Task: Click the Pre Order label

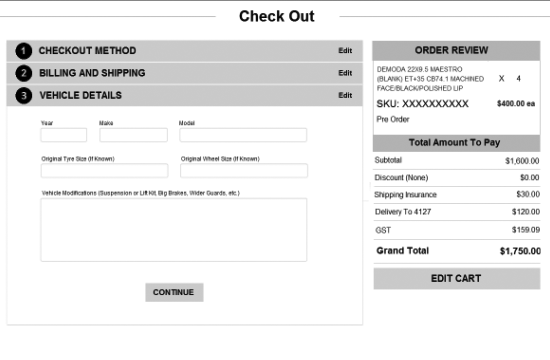Action: [393, 119]
